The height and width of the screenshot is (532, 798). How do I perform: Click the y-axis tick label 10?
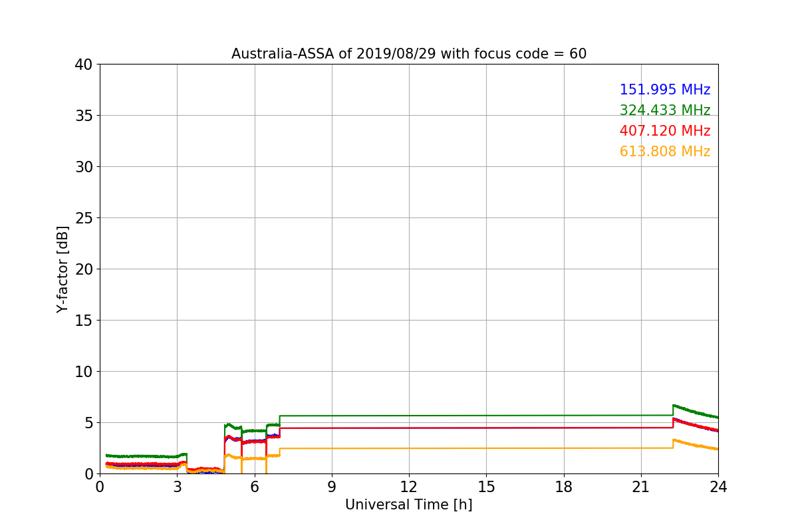84,372
